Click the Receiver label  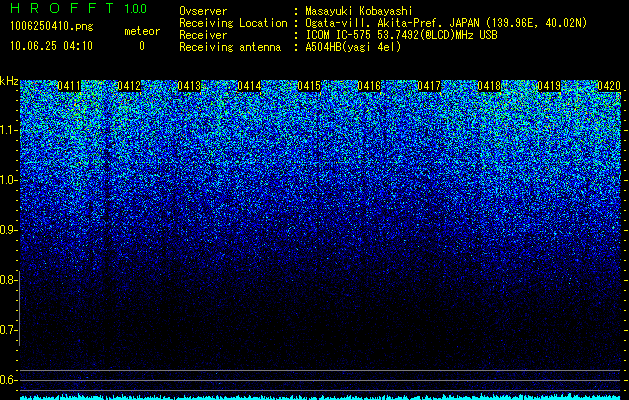tap(203, 35)
